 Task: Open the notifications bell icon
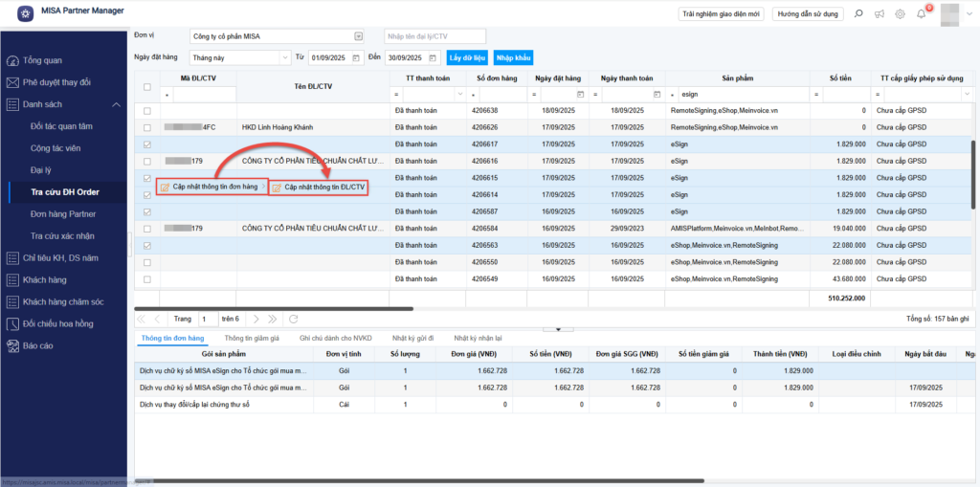tap(921, 14)
